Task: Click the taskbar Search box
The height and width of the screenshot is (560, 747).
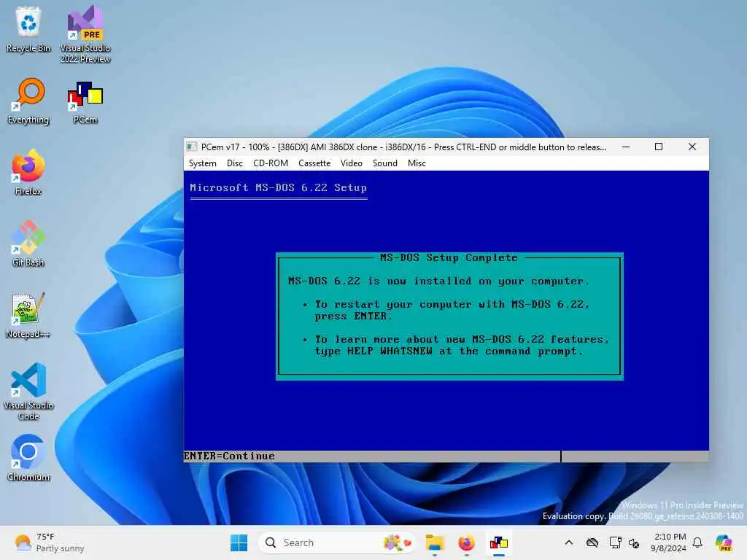Action: click(337, 542)
